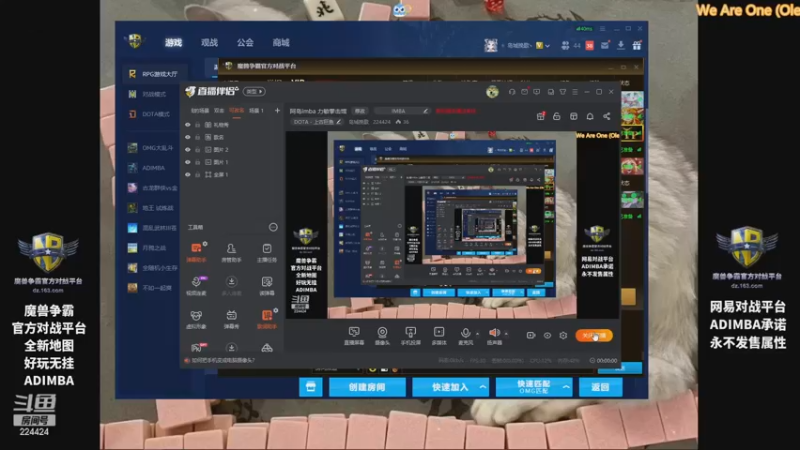Switch to the 公会 tab
800x450 pixels.
pos(245,42)
